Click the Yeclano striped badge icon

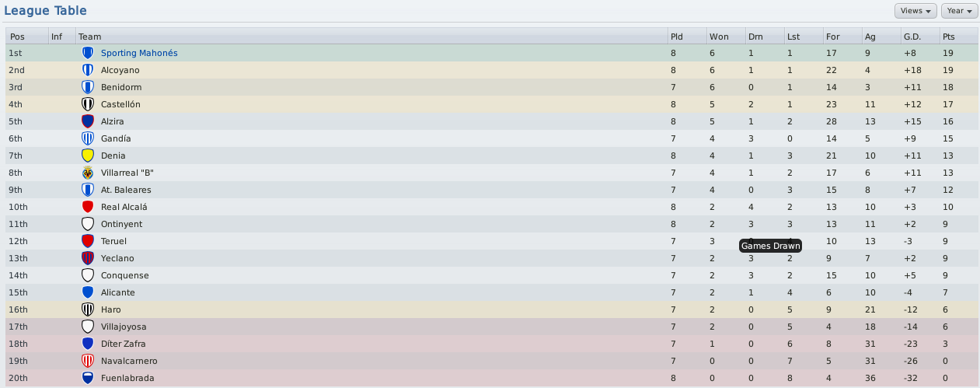[x=87, y=258]
